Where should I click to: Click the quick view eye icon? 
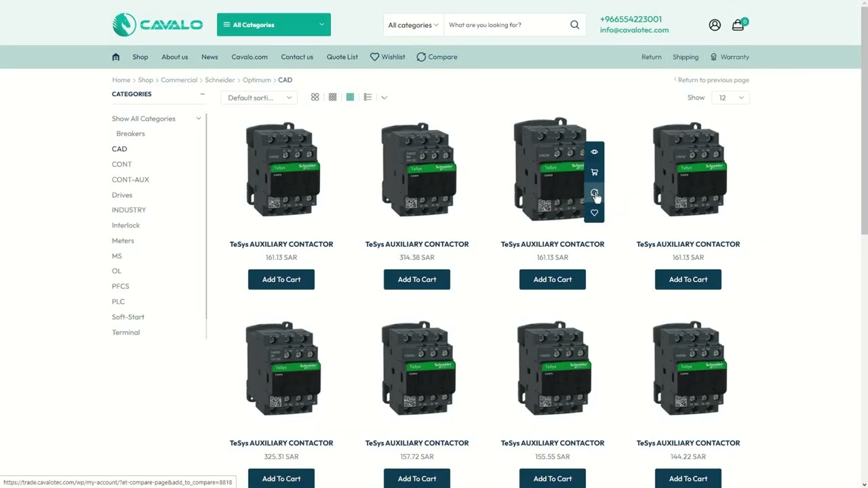[594, 152]
